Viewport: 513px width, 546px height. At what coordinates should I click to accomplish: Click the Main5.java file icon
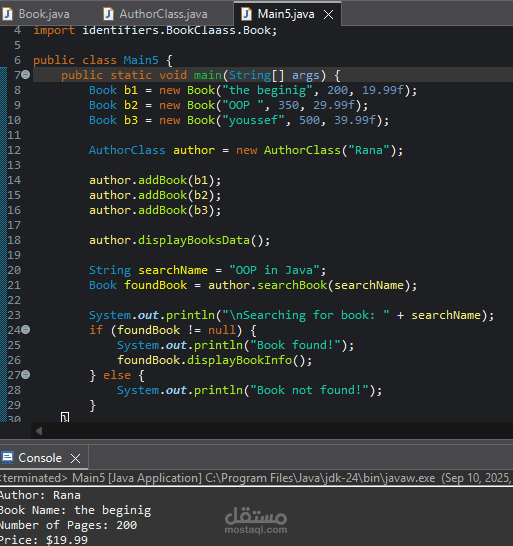246,14
